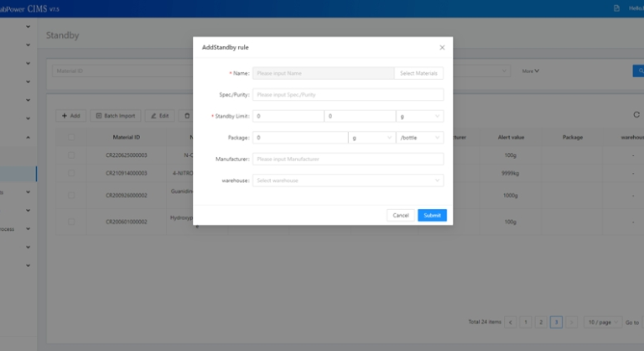644x351 pixels.
Task: Cancel the AddStandby rule dialog
Action: click(401, 215)
